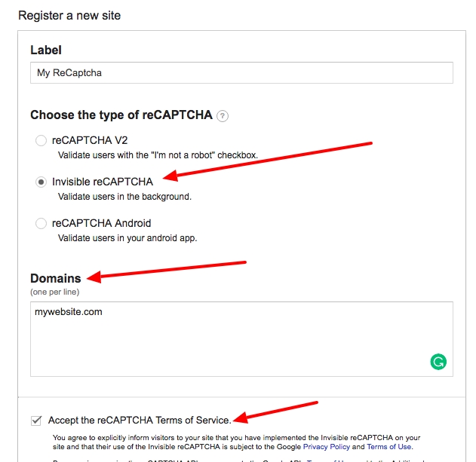Viewport: 476px width, 462px height.
Task: Click the "I'm not a robot" checkbox description
Action: 158,155
